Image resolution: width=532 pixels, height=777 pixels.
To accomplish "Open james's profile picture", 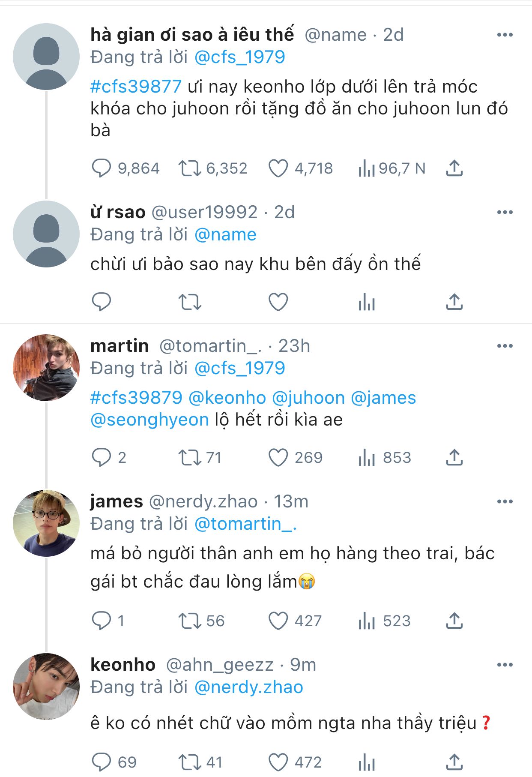I will pyautogui.click(x=46, y=523).
